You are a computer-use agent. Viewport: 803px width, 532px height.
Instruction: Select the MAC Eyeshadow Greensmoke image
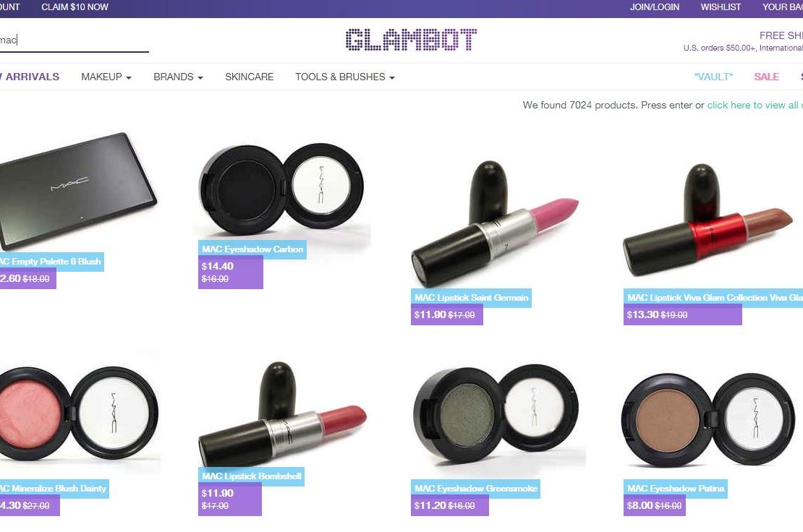(x=496, y=414)
